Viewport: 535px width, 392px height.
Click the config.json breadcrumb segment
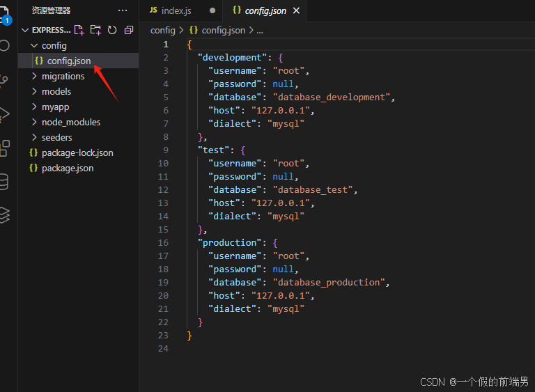[x=223, y=31]
